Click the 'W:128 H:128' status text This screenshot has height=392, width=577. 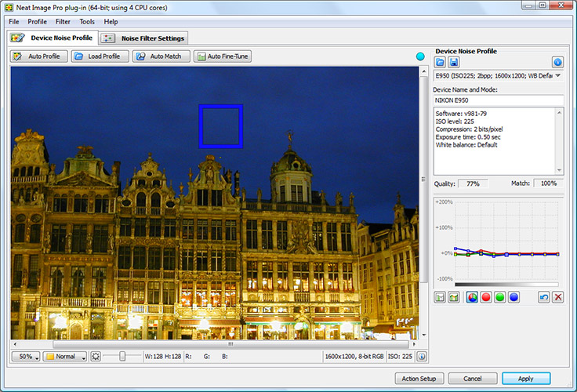point(162,356)
